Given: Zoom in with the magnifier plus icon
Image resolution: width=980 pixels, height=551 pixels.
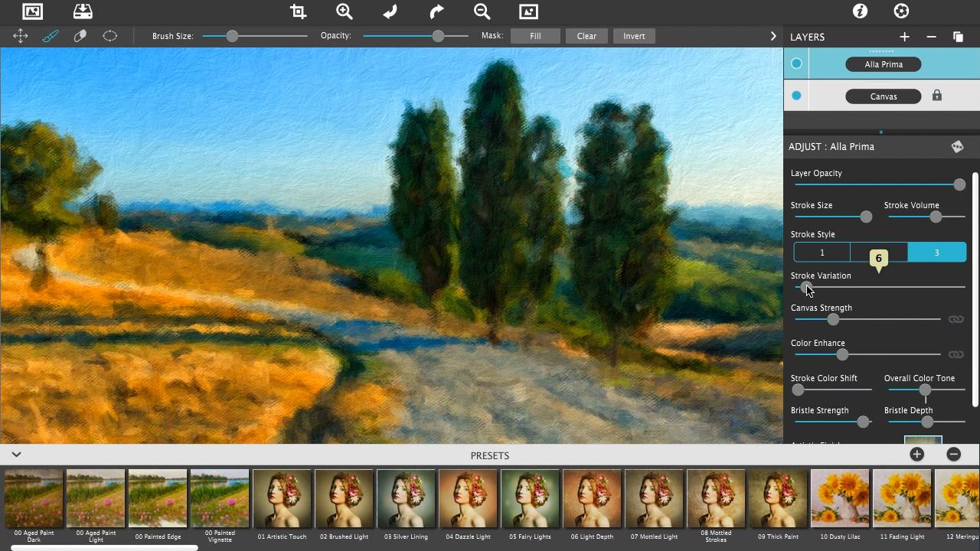Looking at the screenshot, I should [345, 11].
